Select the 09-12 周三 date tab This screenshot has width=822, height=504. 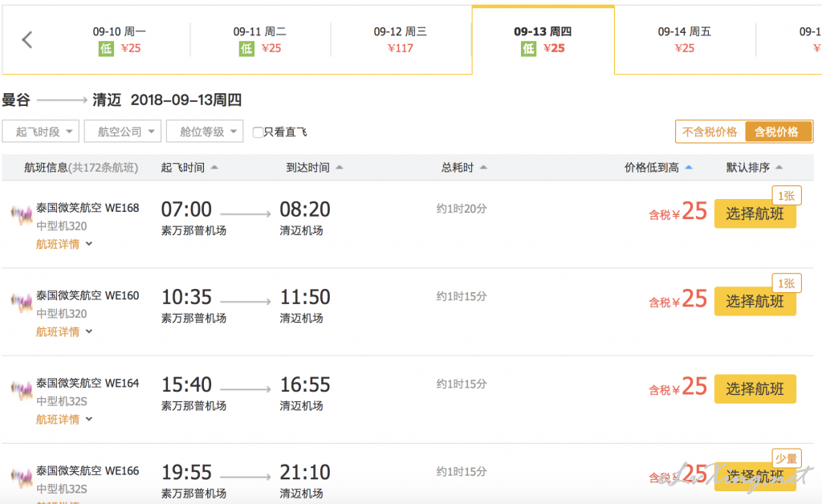[x=401, y=40]
